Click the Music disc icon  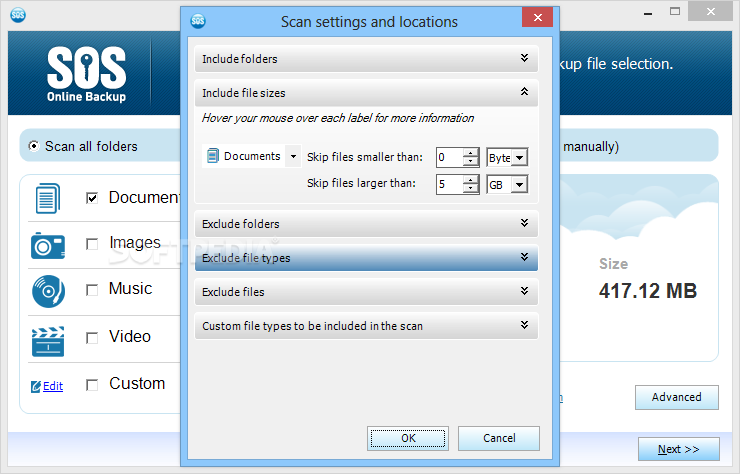pyautogui.click(x=48, y=291)
